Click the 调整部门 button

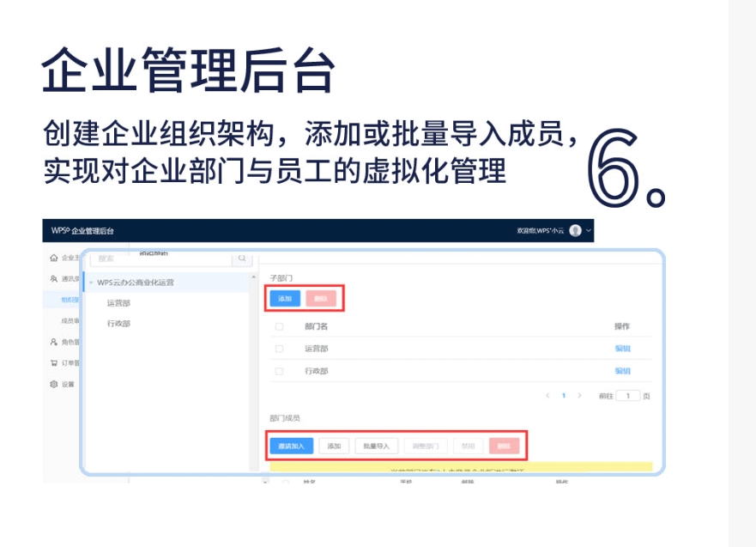pos(426,446)
